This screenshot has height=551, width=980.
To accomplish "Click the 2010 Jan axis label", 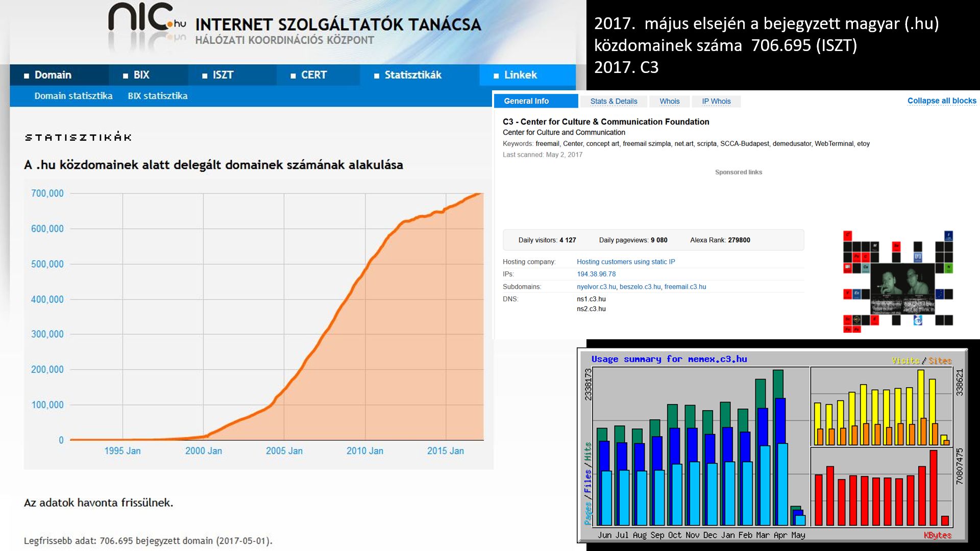I will (364, 451).
